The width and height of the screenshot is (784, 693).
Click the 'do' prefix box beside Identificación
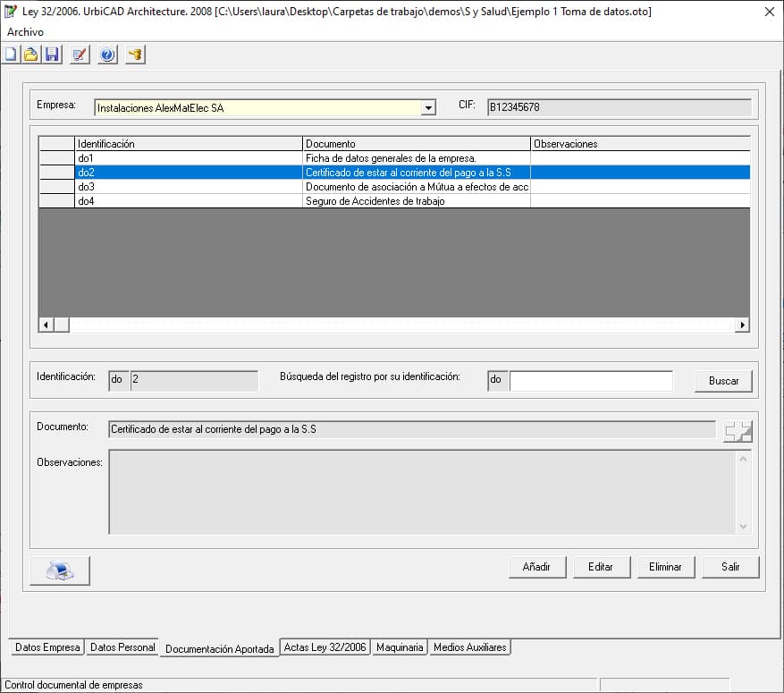(x=119, y=381)
